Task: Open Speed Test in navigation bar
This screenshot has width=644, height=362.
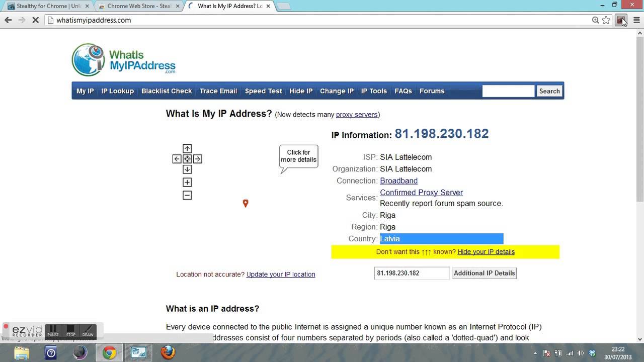Action: pyautogui.click(x=263, y=91)
